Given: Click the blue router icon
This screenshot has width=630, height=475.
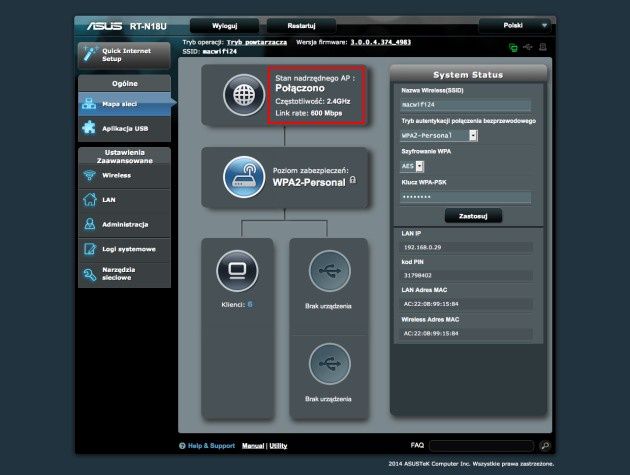Looking at the screenshot, I should coord(244,177).
